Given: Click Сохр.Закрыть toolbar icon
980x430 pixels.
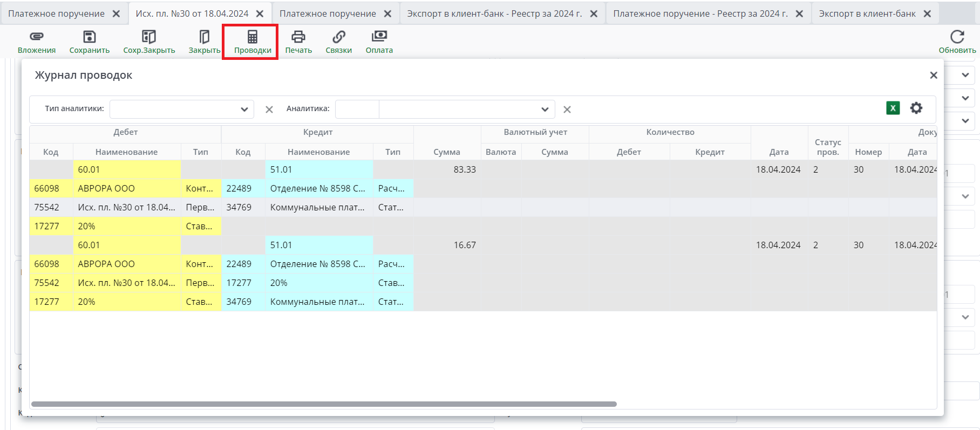Looking at the screenshot, I should pyautogui.click(x=149, y=37).
